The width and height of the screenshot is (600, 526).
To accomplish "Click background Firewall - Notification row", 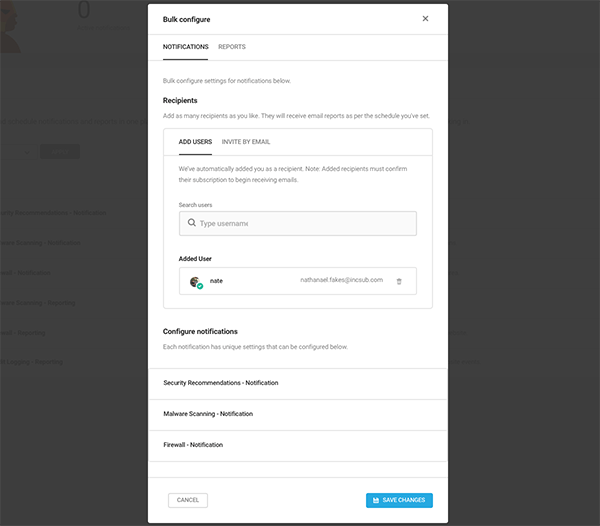I will point(25,273).
